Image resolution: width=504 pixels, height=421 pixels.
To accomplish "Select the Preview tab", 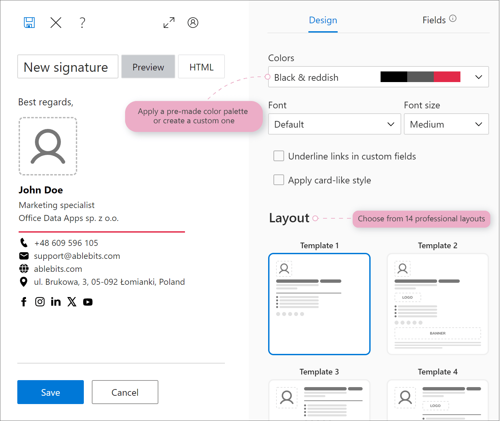I will click(x=148, y=67).
